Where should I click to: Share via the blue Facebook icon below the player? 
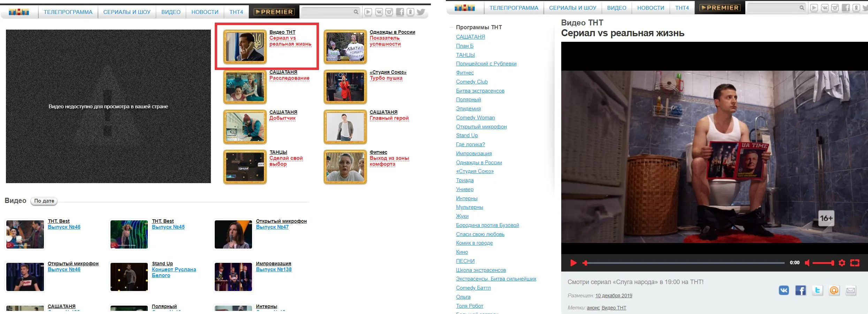[x=801, y=290]
